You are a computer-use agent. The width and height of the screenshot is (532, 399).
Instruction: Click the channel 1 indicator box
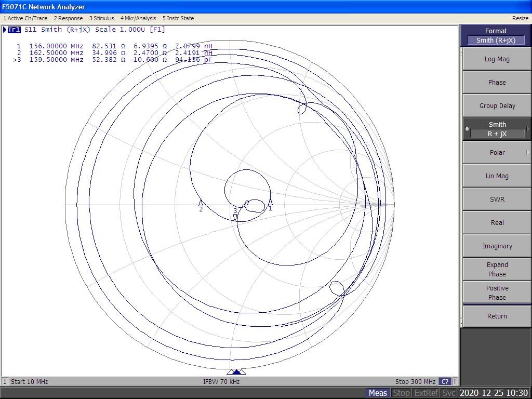[x=5, y=382]
